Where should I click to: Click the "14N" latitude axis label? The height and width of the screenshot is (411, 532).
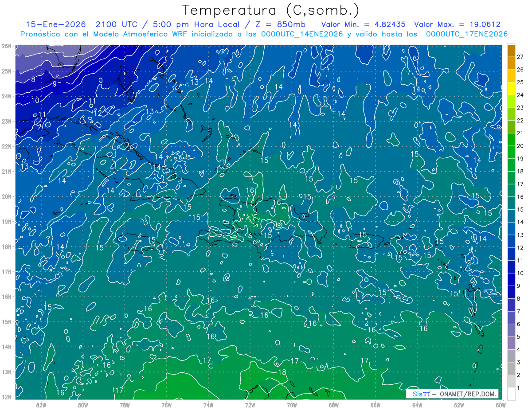[x=7, y=347]
